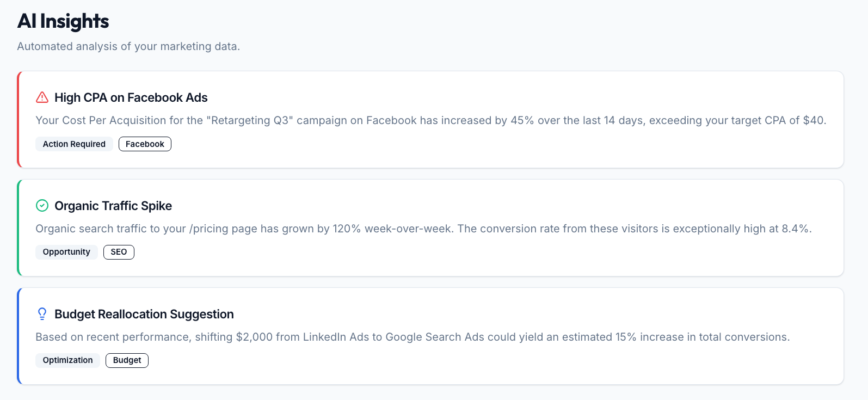The image size is (868, 400).
Task: Click the Retargeting Q3 campaign description text
Action: [430, 120]
